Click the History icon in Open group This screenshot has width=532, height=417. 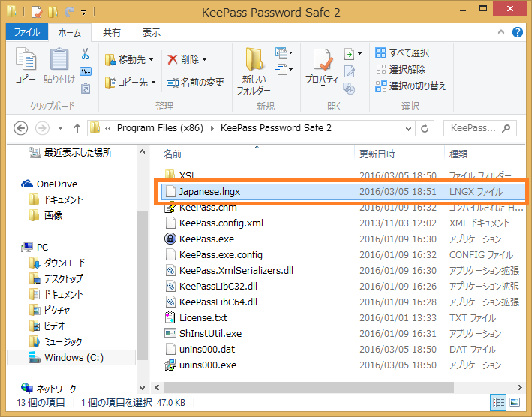350,88
